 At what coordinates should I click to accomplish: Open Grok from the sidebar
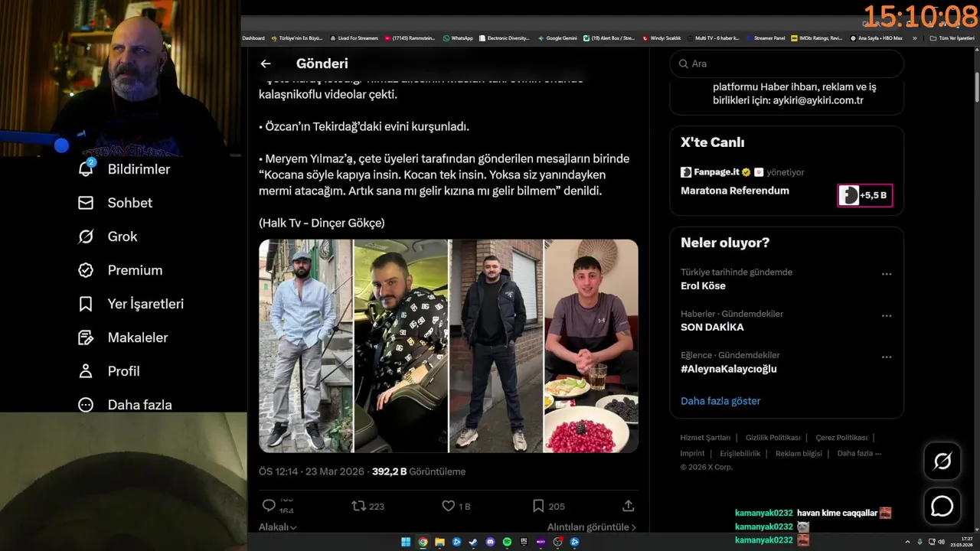point(107,236)
